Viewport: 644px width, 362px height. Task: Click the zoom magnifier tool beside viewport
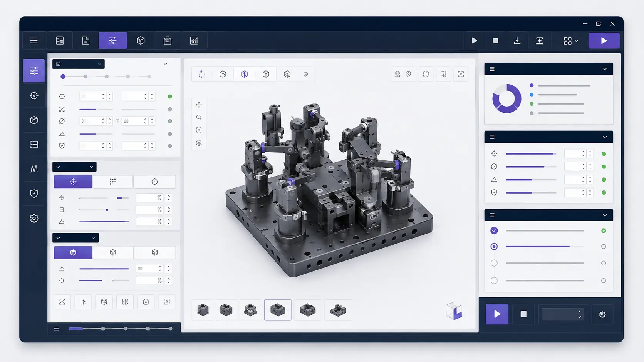[x=199, y=117]
